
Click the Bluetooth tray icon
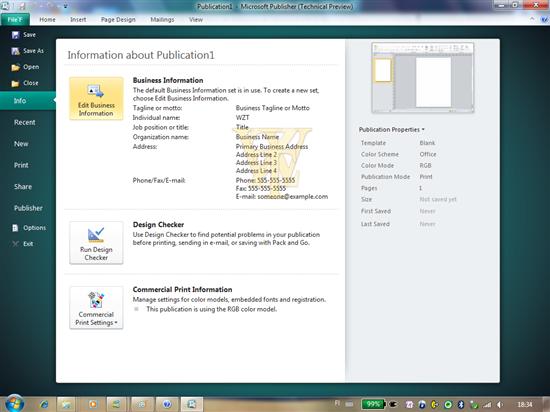pyautogui.click(x=461, y=405)
